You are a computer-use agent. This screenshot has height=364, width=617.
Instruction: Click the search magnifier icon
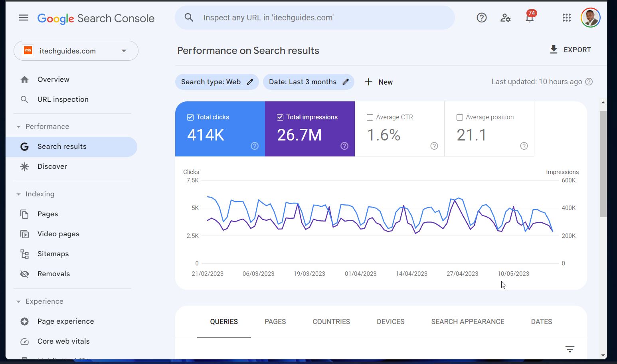point(189,18)
